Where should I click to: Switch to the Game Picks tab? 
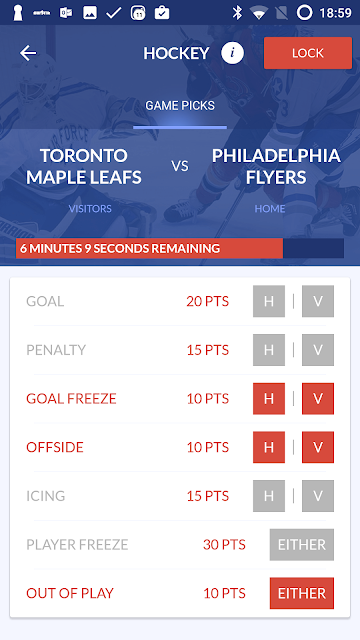coord(180,106)
